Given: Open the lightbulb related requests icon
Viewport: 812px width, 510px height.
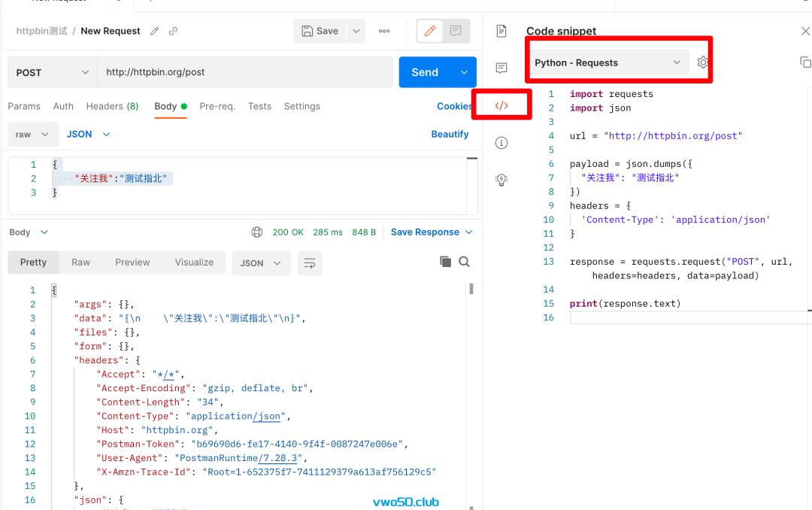Looking at the screenshot, I should pyautogui.click(x=501, y=180).
